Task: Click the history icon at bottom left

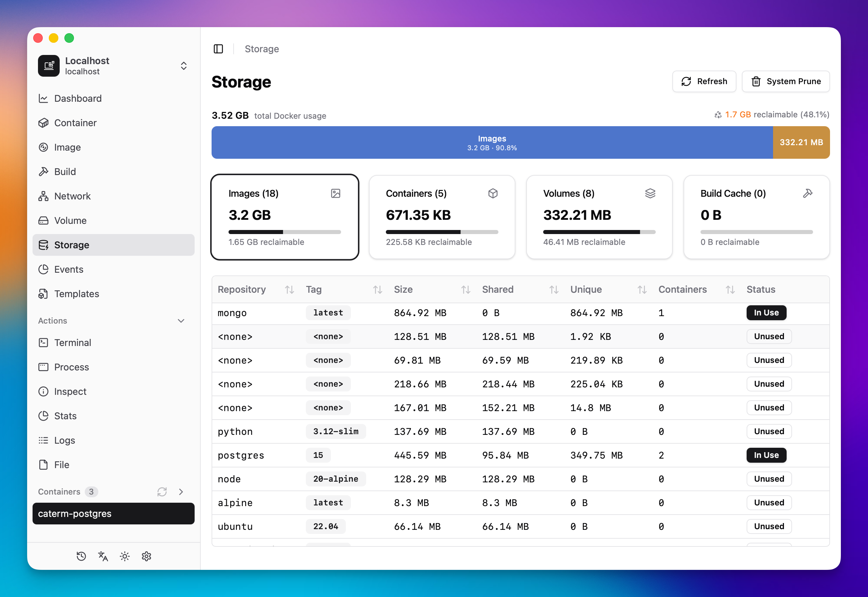Action: 81,556
